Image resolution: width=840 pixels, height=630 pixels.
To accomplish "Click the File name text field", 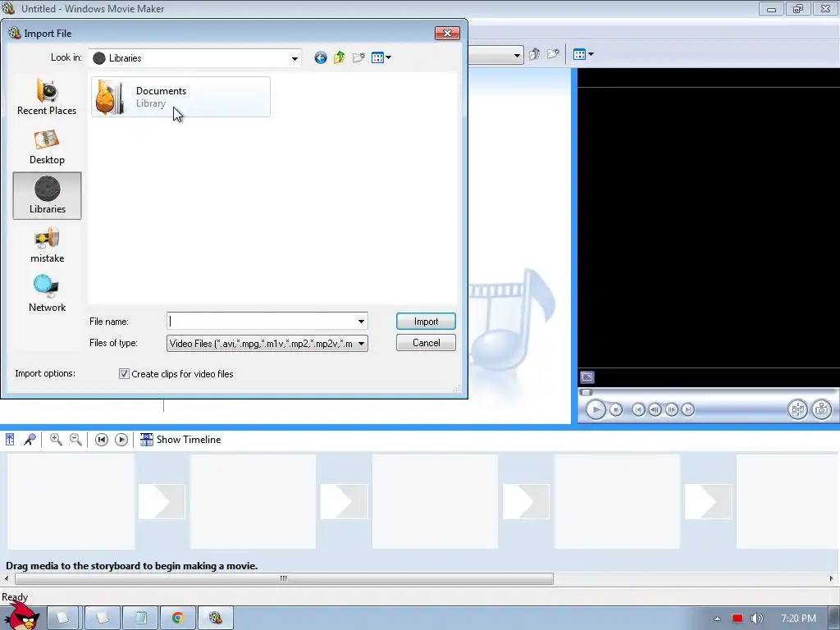I will (x=262, y=321).
